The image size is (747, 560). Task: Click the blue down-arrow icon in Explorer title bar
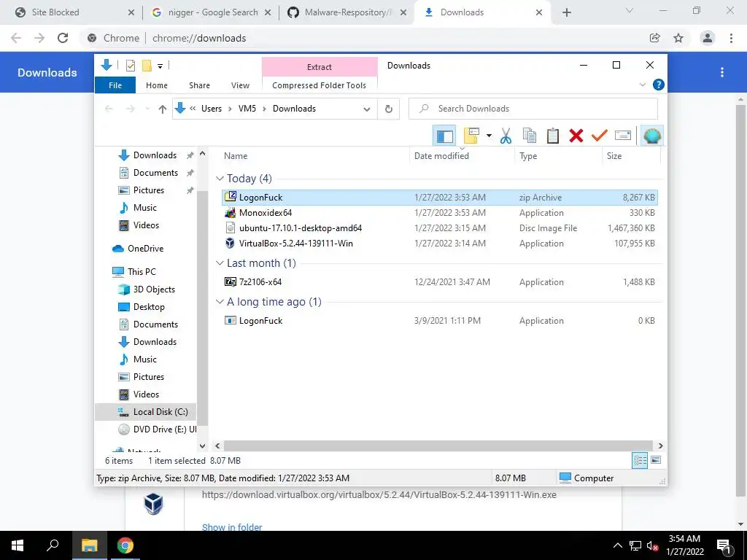click(x=107, y=65)
